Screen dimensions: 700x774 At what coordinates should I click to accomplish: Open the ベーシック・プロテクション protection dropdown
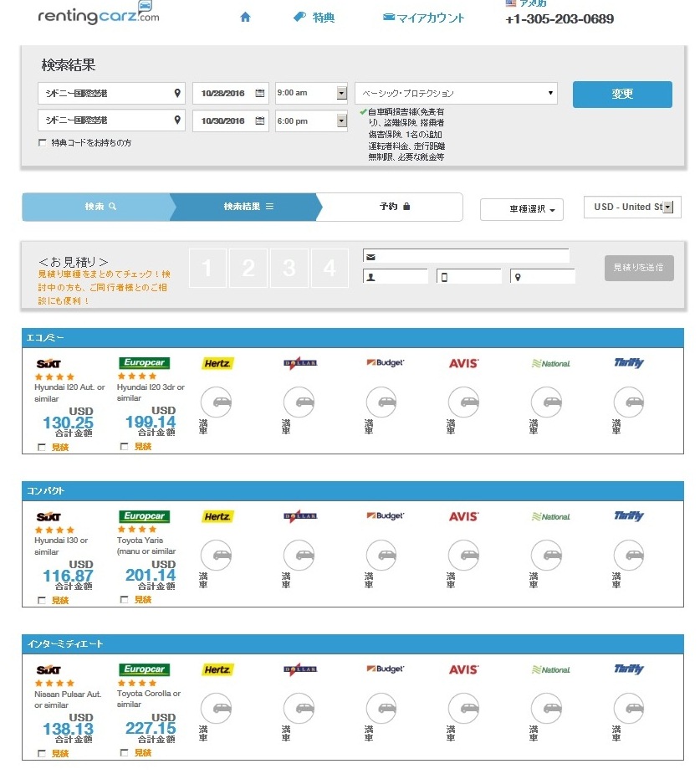point(456,93)
